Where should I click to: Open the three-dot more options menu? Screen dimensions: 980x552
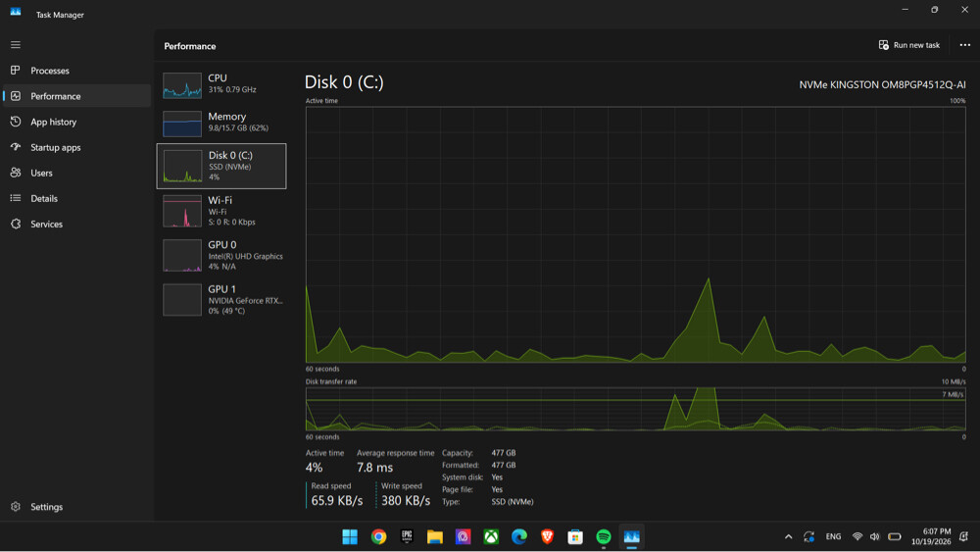point(965,45)
